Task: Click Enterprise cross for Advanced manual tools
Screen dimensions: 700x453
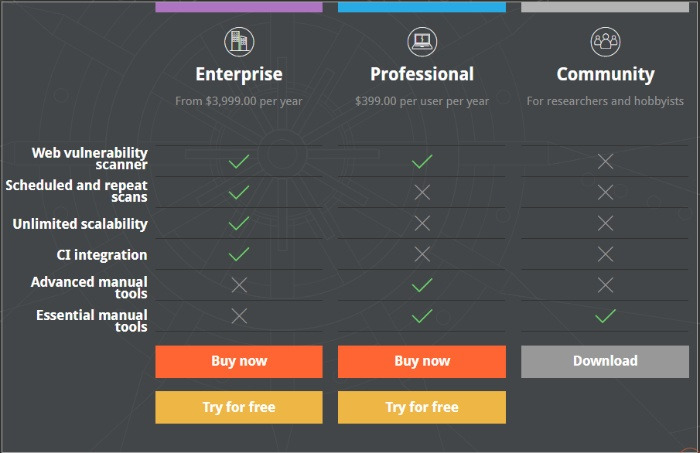Action: pyautogui.click(x=239, y=285)
